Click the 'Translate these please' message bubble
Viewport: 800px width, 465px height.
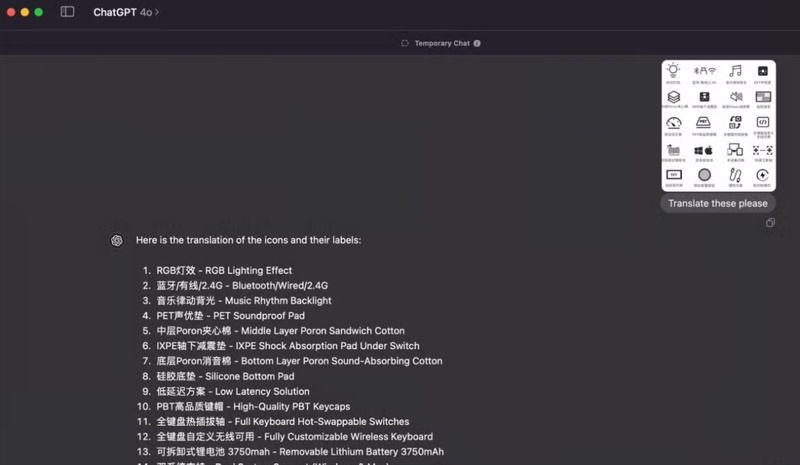click(717, 203)
